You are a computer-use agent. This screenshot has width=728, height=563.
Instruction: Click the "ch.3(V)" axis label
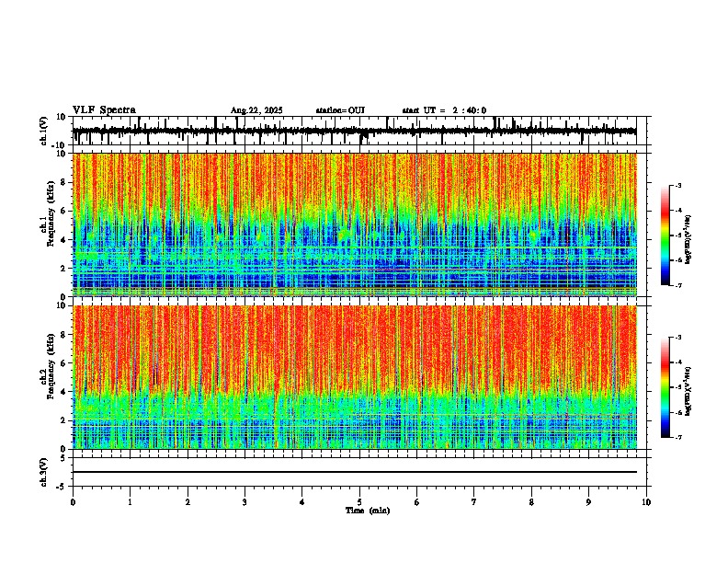point(44,472)
